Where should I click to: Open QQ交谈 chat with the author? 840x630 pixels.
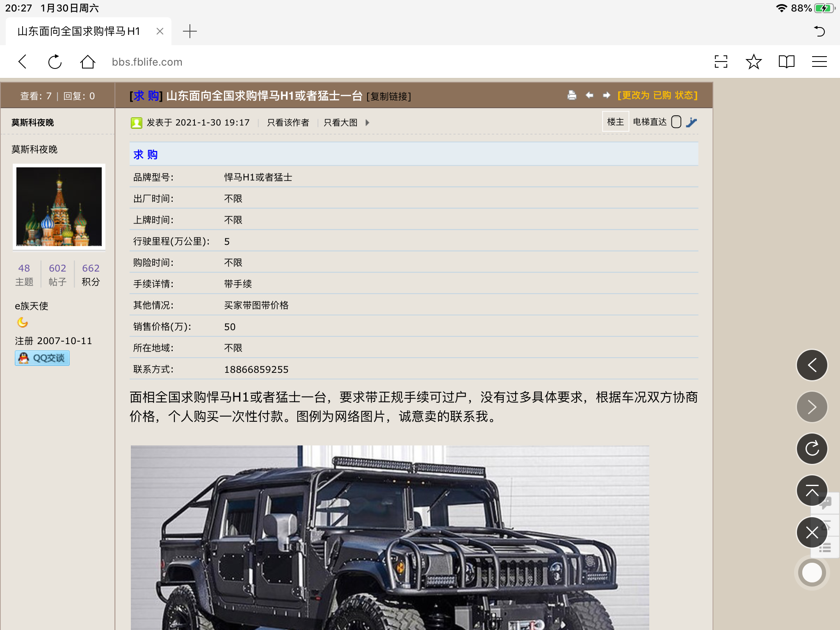[42, 358]
